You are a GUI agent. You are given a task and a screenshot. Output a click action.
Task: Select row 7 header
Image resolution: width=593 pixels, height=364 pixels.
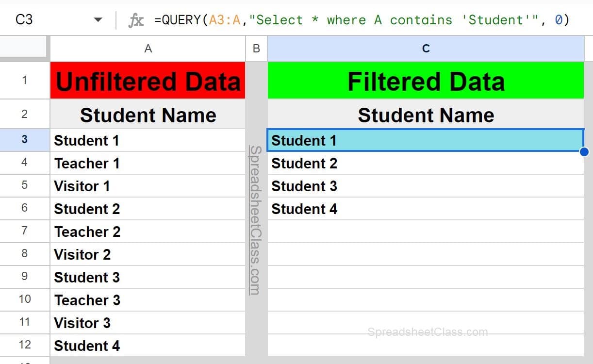click(x=24, y=232)
